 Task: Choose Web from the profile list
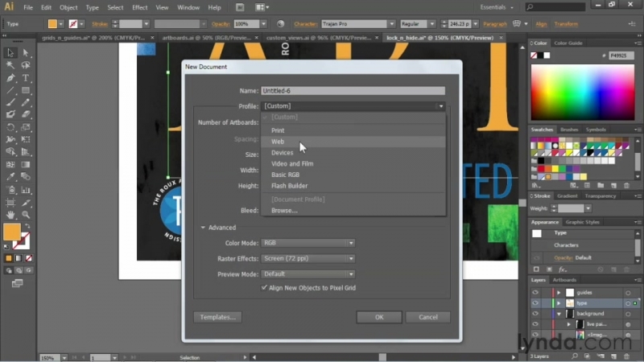[x=353, y=142]
